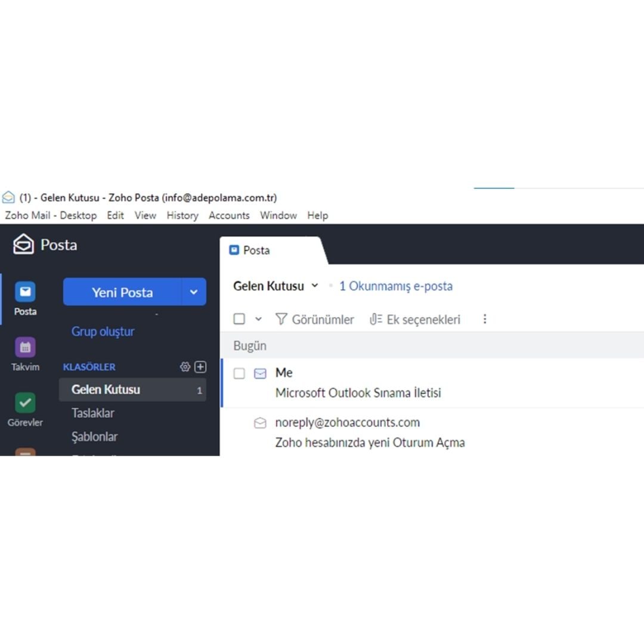The height and width of the screenshot is (644, 644).
Task: Expand the Yeni Posta dropdown arrow
Action: click(193, 292)
